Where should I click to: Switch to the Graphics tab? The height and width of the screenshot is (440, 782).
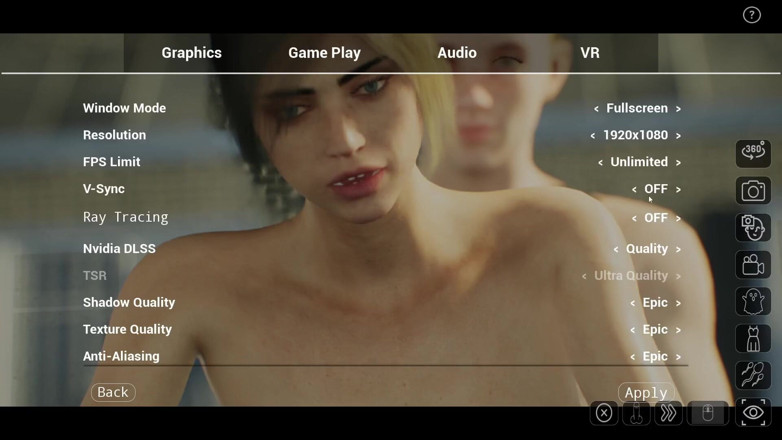[x=192, y=53]
